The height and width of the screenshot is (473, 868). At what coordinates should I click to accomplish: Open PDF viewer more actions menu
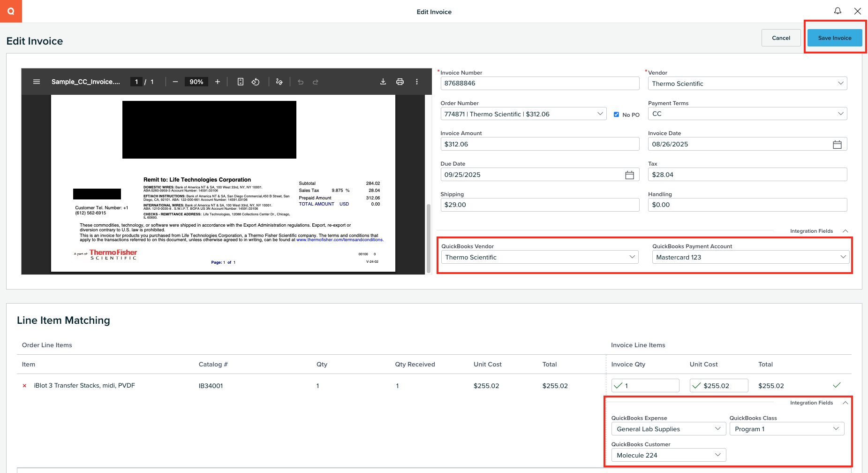(x=417, y=82)
